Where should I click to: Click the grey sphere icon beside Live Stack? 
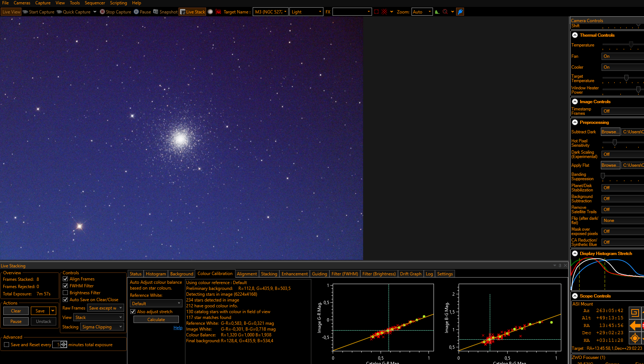[x=210, y=12]
